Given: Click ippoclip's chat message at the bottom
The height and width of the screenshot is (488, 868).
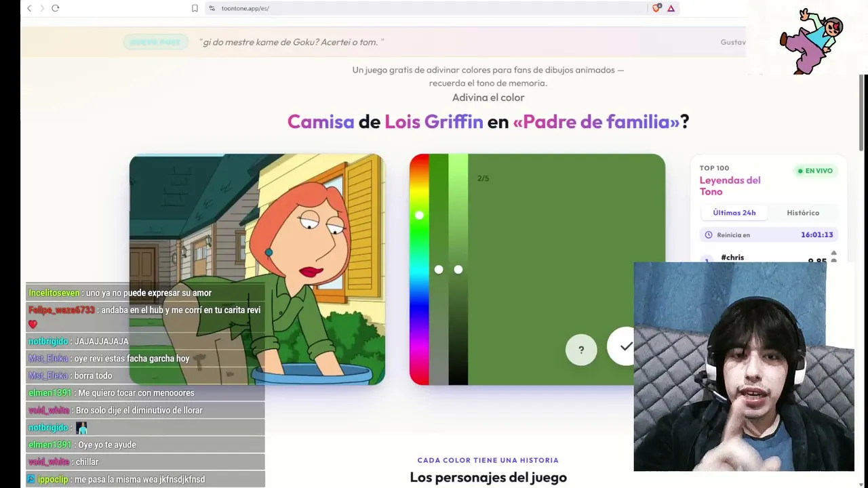Looking at the screenshot, I should [145, 479].
